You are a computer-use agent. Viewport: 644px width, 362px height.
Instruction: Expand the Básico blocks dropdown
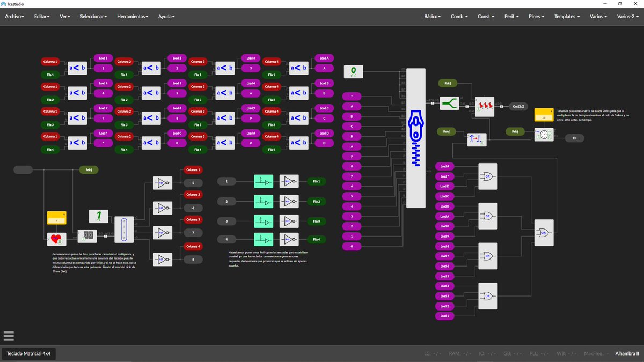pos(433,17)
